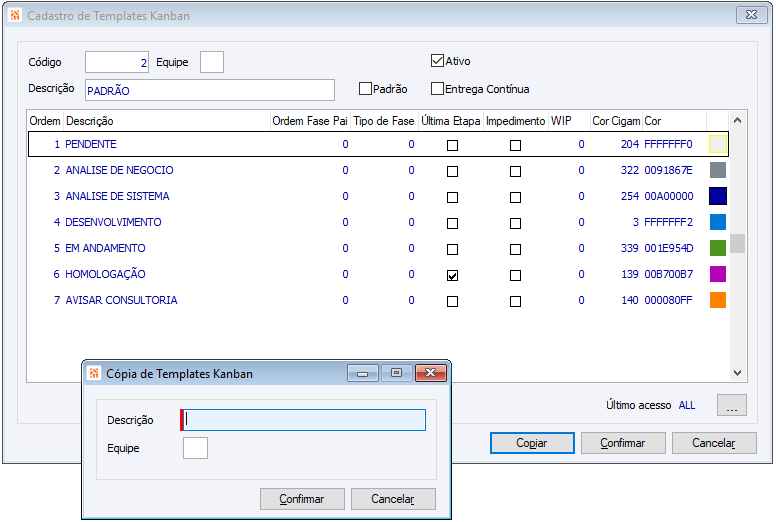This screenshot has height=522, width=776.
Task: Restore the Cópia de Templates Kanban dialog
Action: (396, 373)
